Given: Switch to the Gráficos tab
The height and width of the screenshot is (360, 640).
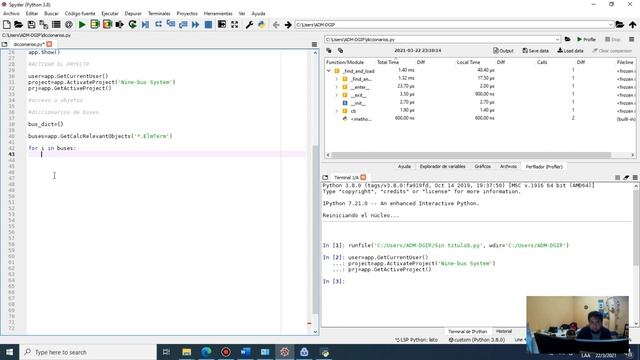Looking at the screenshot, I should click(x=482, y=167).
